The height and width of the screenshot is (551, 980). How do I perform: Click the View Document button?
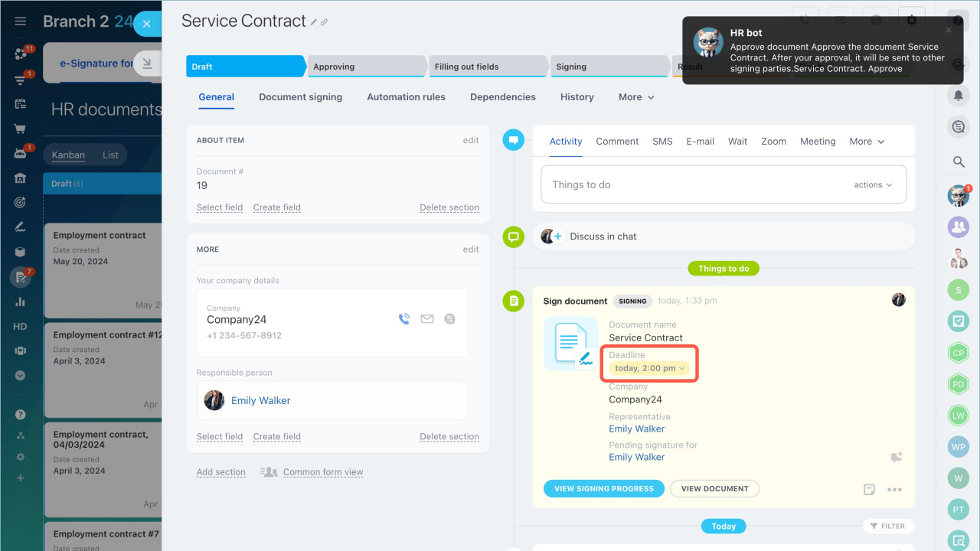point(714,488)
